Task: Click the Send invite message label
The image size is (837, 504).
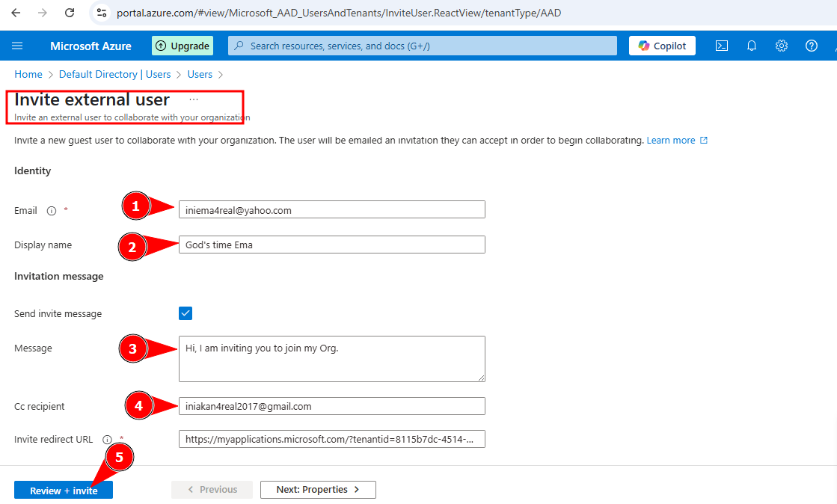Action: pyautogui.click(x=58, y=314)
